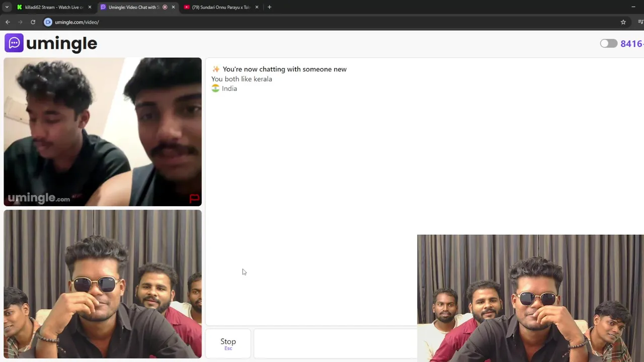Viewport: 644px width, 362px height.
Task: Focus the chat message input box
Action: pos(336,344)
